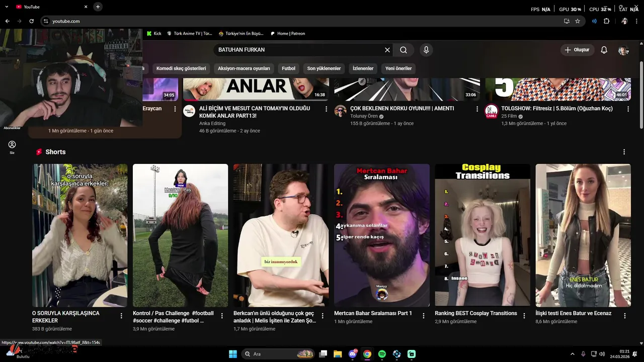Open YouTube notifications bell
The width and height of the screenshot is (644, 362).
pos(604,50)
